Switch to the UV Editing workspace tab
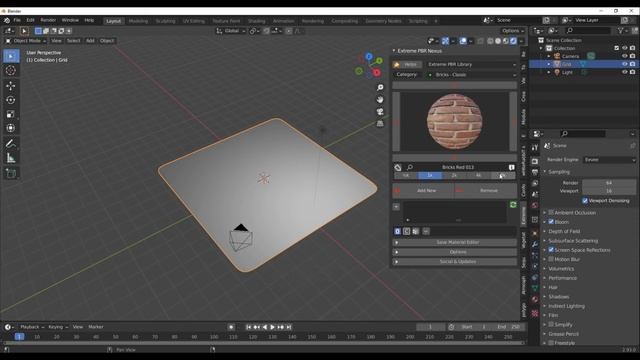 pos(193,21)
